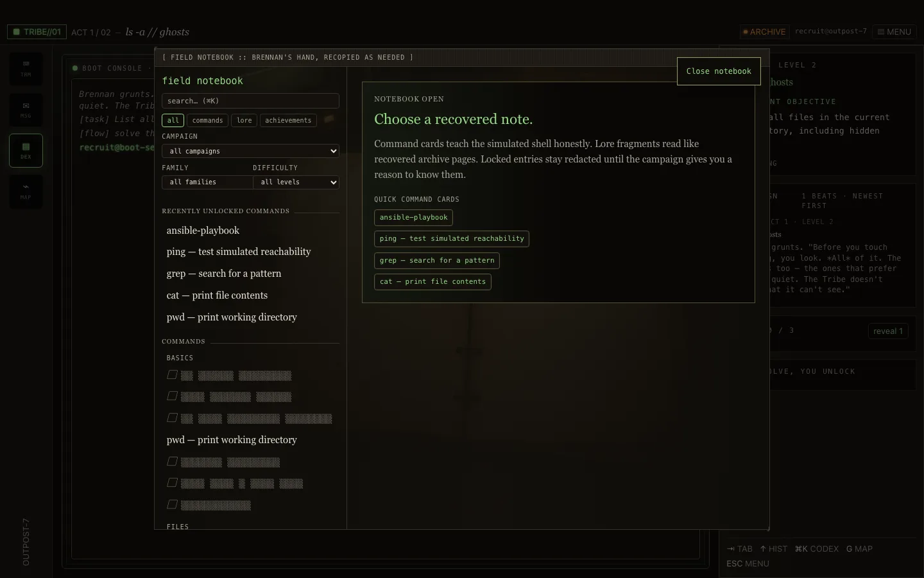The width and height of the screenshot is (924, 578).
Task: Switch to the 'lore' filter
Action: (x=244, y=120)
